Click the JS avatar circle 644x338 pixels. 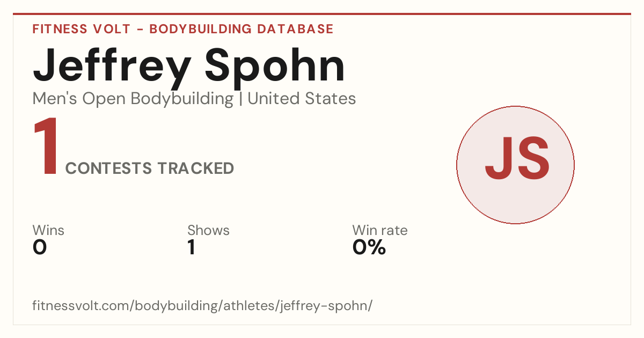point(515,165)
